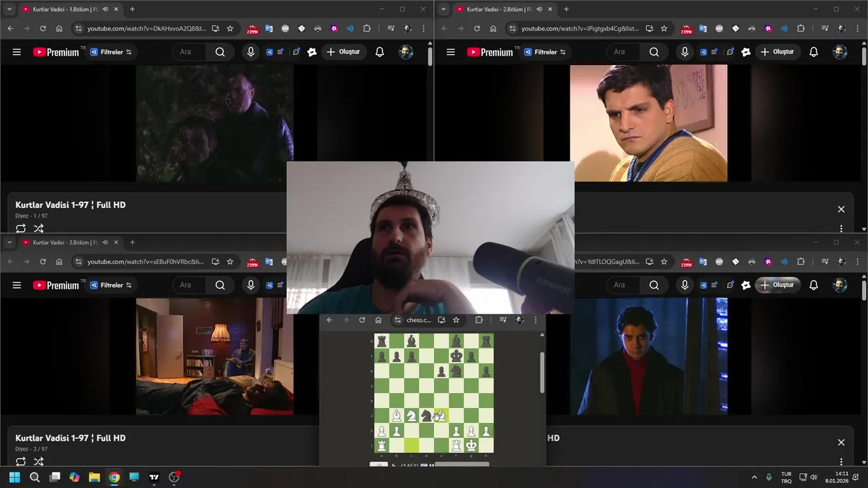
Task: Open notifications bell in 2.Bölüm window
Action: (x=814, y=52)
